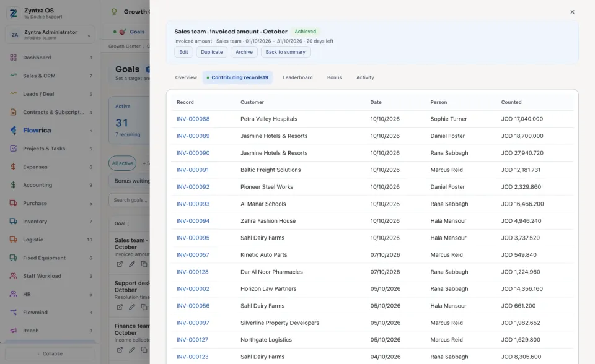This screenshot has width=595, height=364.
Task: Switch to the Bonus tab
Action: (x=334, y=77)
